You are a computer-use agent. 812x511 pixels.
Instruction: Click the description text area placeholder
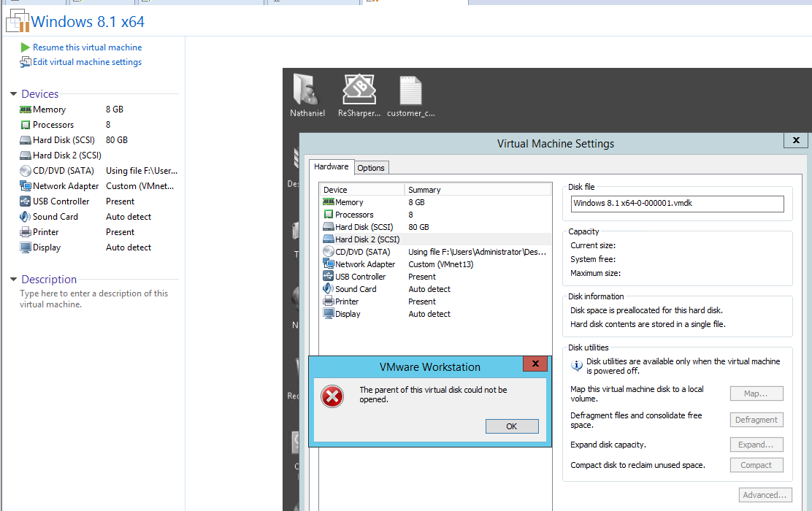[93, 299]
